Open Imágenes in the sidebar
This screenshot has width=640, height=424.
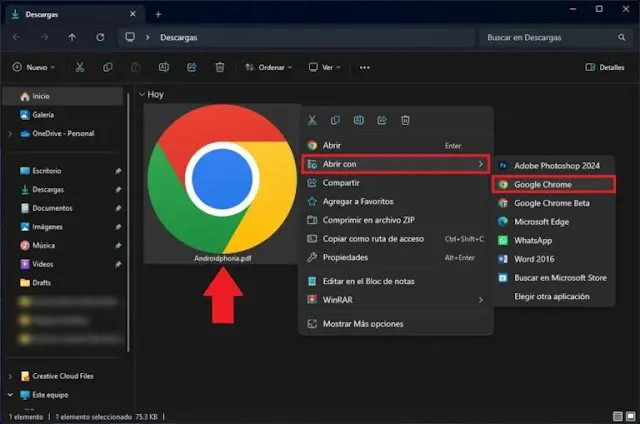pyautogui.click(x=63, y=227)
